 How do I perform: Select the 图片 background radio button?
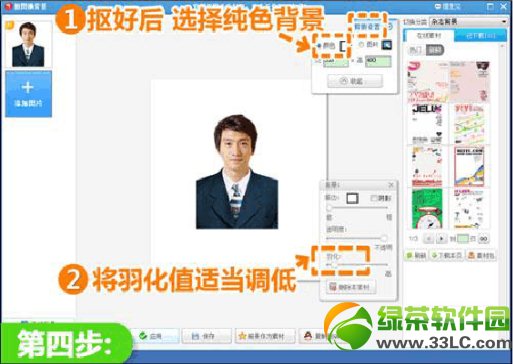click(361, 45)
